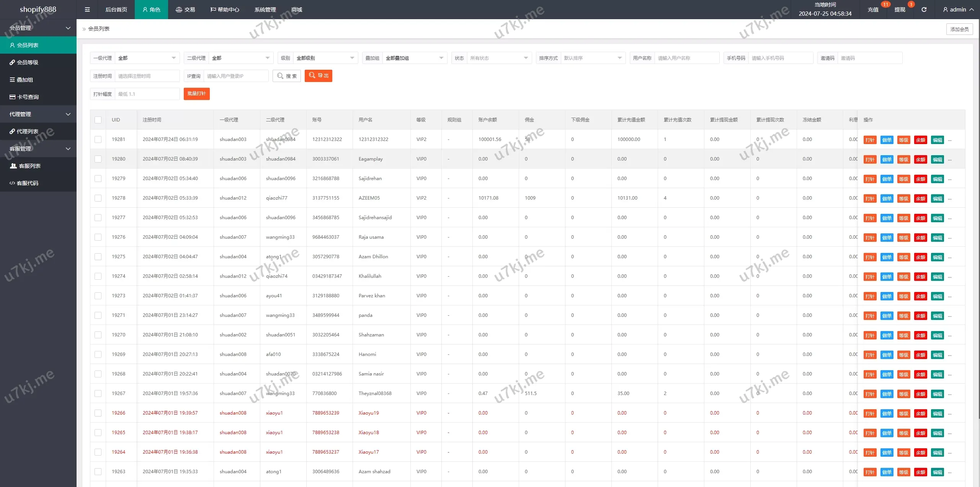Open 客服代码 code sidebar item
The image size is (980, 487).
(x=28, y=183)
